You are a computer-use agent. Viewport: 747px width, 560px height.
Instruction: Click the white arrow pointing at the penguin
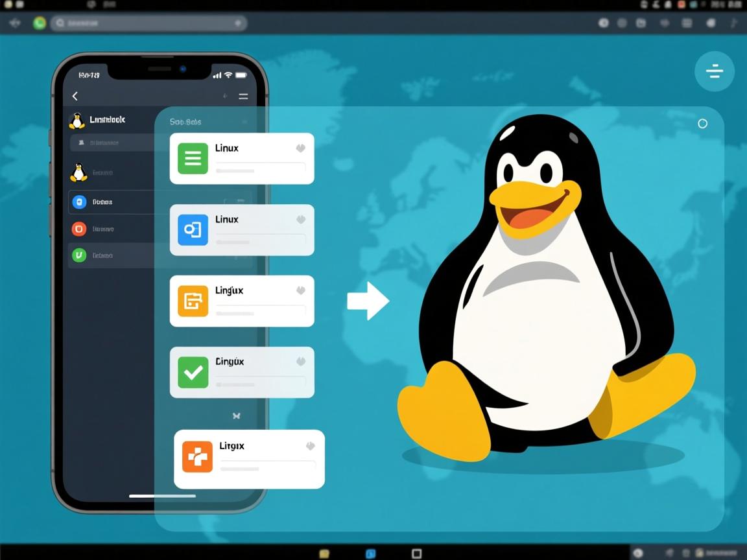pos(368,300)
